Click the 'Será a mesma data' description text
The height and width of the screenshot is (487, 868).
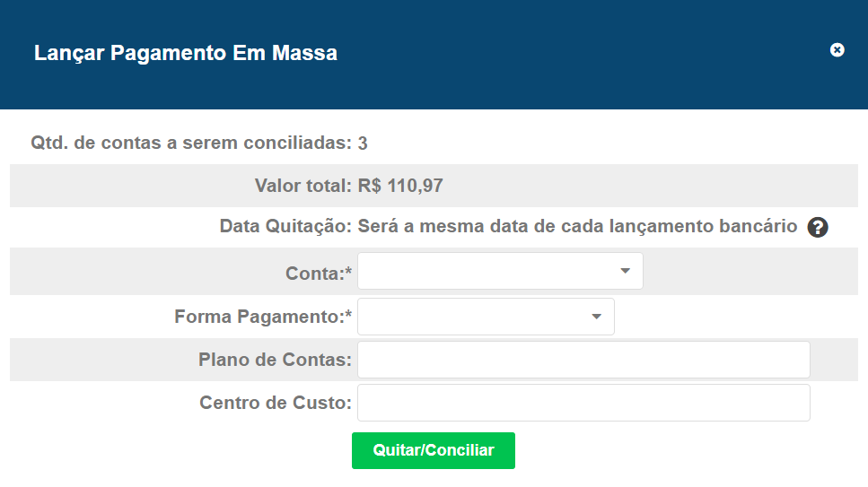[577, 226]
